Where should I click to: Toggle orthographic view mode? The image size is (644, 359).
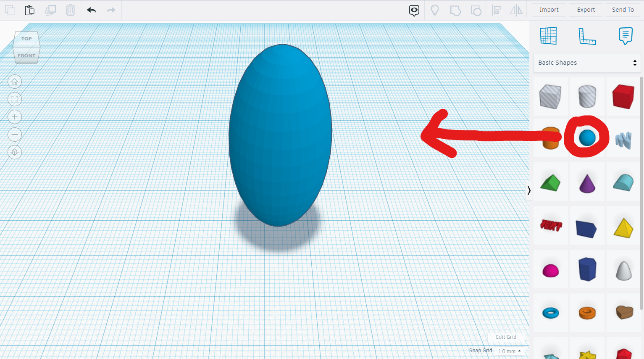[x=15, y=152]
